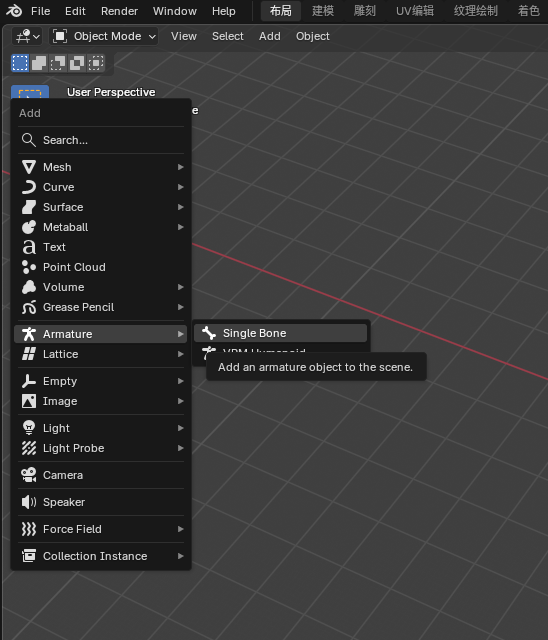Click the Light Probe icon
The height and width of the screenshot is (640, 548).
click(x=29, y=448)
